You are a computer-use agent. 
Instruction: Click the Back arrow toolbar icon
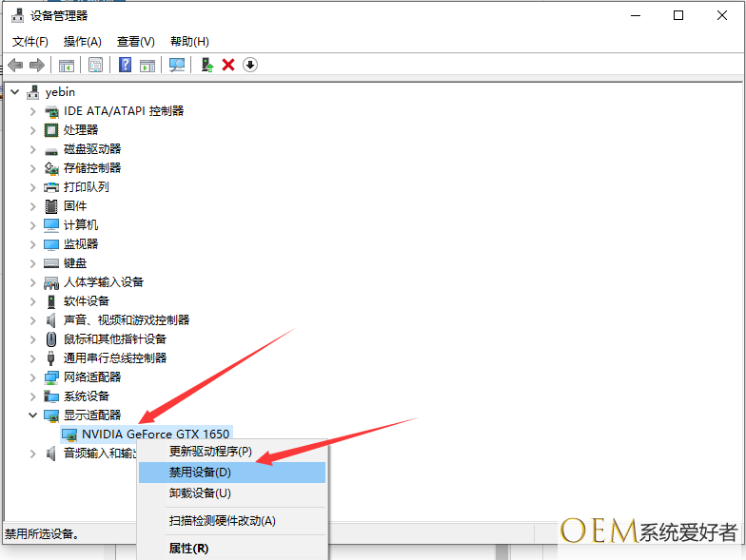click(15, 65)
